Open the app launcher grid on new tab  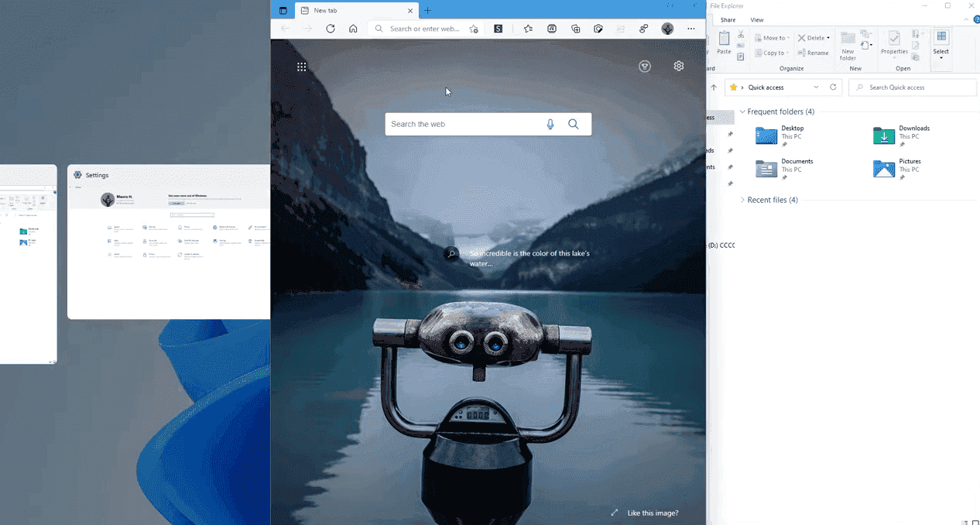(302, 67)
